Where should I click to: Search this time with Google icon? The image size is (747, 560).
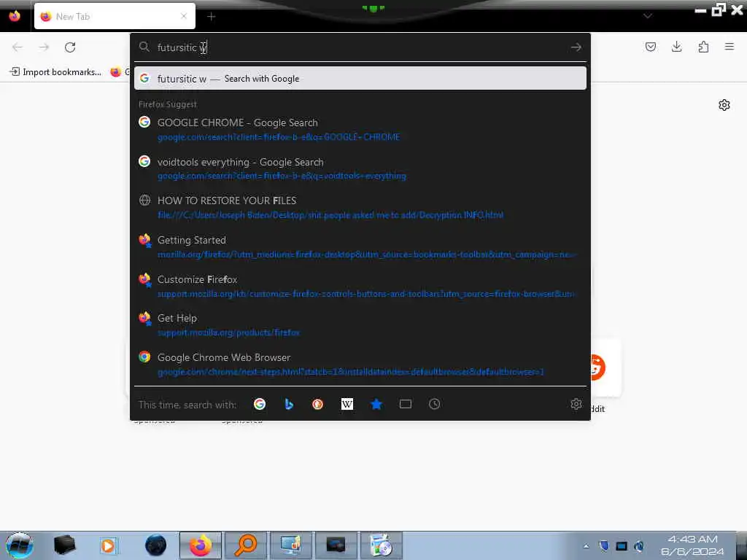[x=260, y=404]
